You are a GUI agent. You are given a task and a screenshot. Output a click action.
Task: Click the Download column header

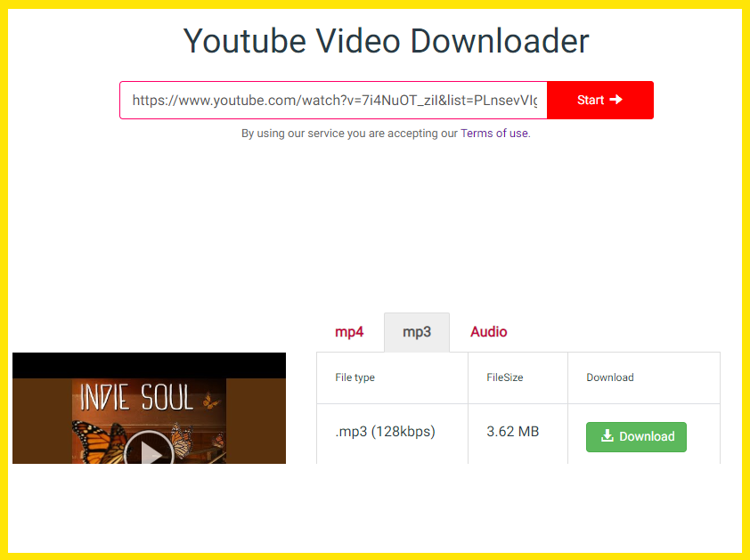tap(610, 377)
